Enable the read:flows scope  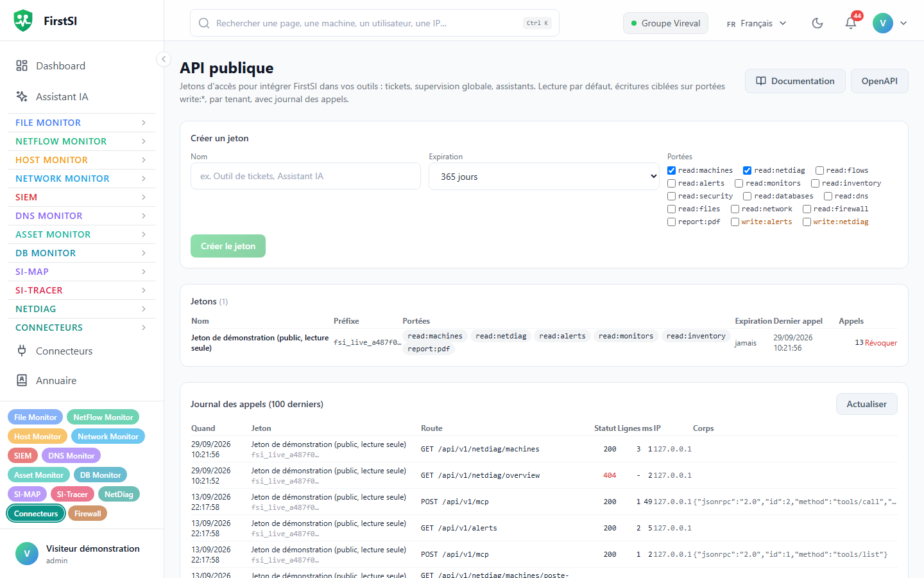(819, 170)
